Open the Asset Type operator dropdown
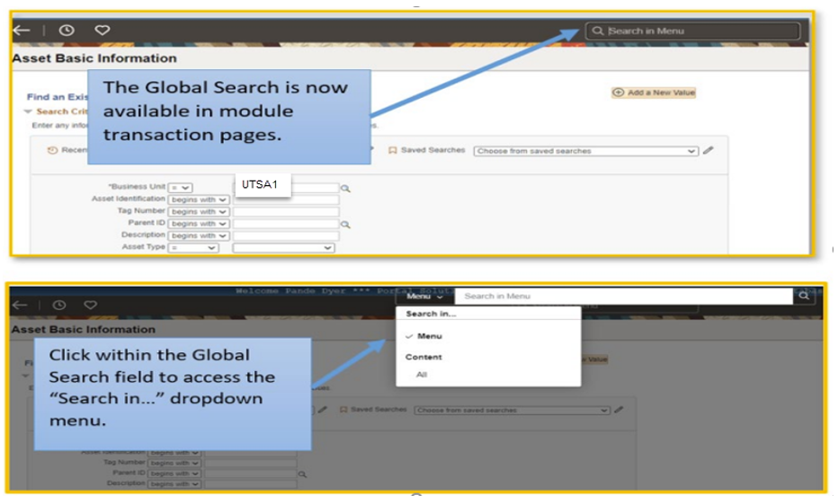838x504 pixels. click(193, 248)
